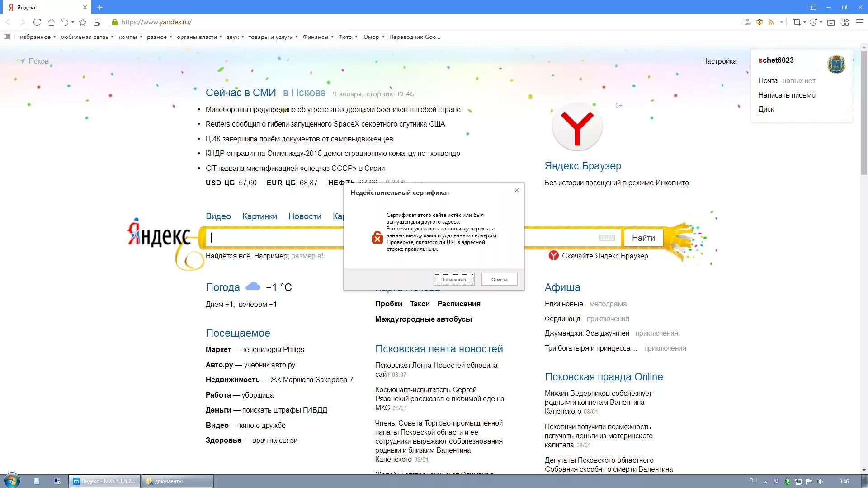The width and height of the screenshot is (868, 488).
Task: Close the invalid certificate dialog
Action: (517, 190)
